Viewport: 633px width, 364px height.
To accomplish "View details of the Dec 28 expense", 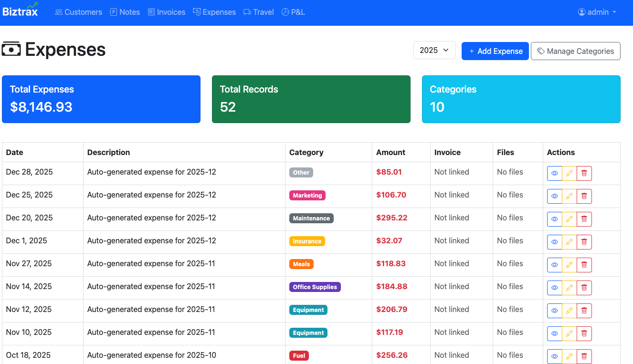I will [x=554, y=173].
